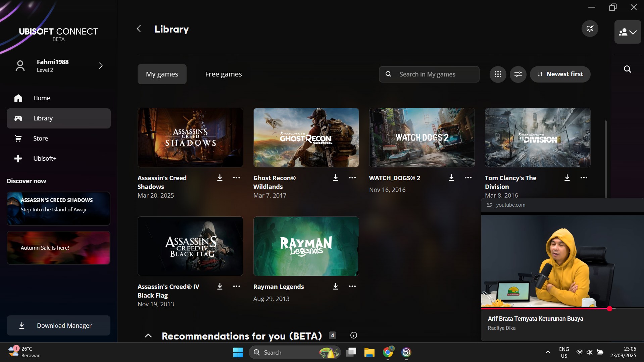Download Ghost Recon Wildlands
This screenshot has width=644, height=362.
(336, 178)
